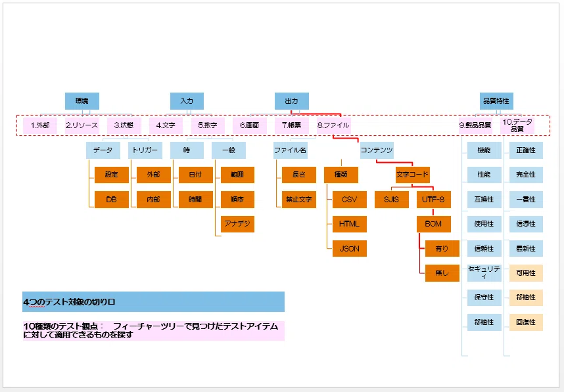This screenshot has height=392, width=564.
Task: Select the 一貫性 box
Action: coord(526,200)
